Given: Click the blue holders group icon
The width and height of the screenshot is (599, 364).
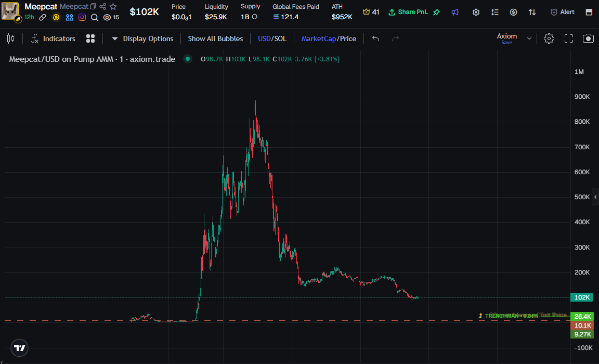Looking at the screenshot, I should [69, 17].
